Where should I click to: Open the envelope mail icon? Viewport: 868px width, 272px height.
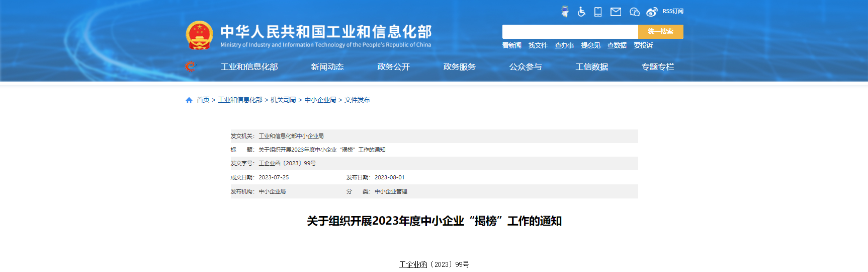[616, 12]
